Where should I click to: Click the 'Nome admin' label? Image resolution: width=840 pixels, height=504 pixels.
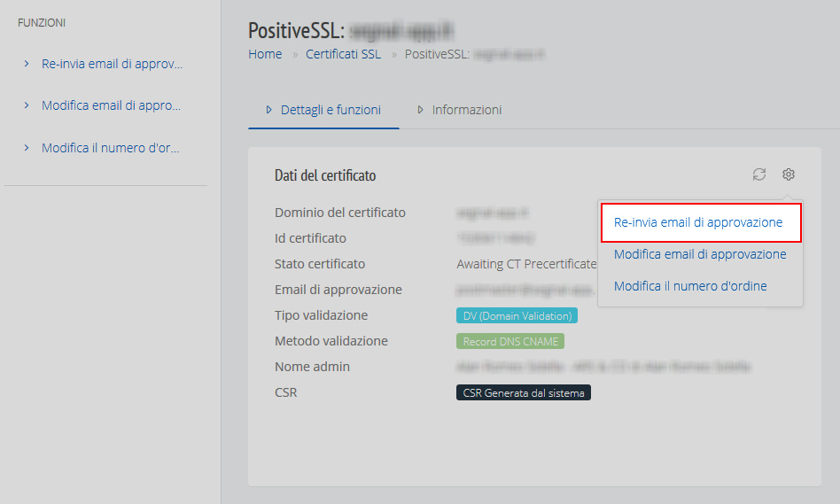coord(312,367)
